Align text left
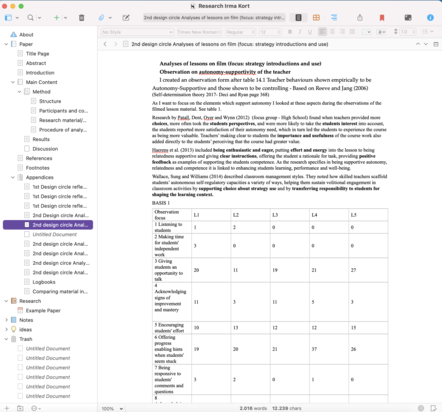 (322, 32)
